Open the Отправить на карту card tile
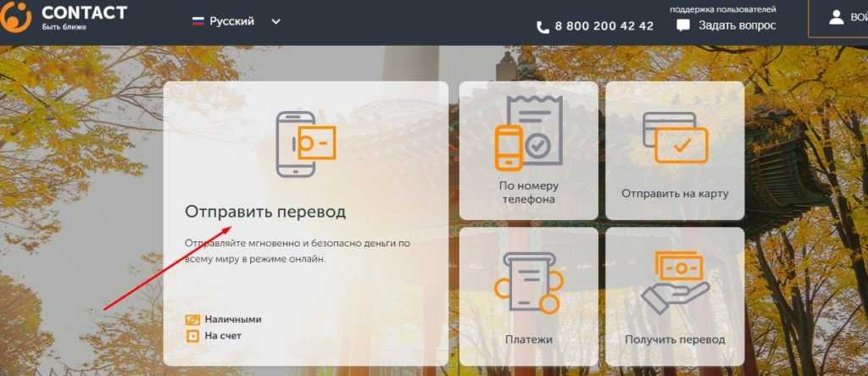868x376 pixels. pos(675,151)
